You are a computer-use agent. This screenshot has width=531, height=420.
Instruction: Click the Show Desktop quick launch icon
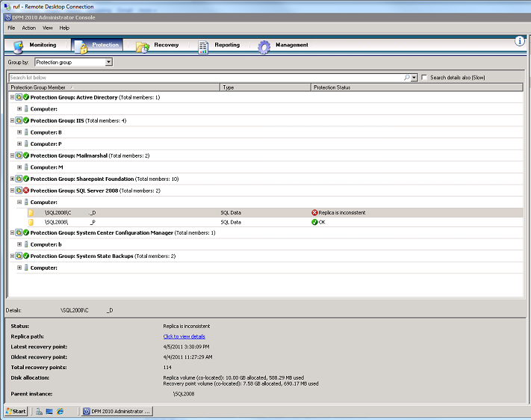pyautogui.click(x=49, y=411)
